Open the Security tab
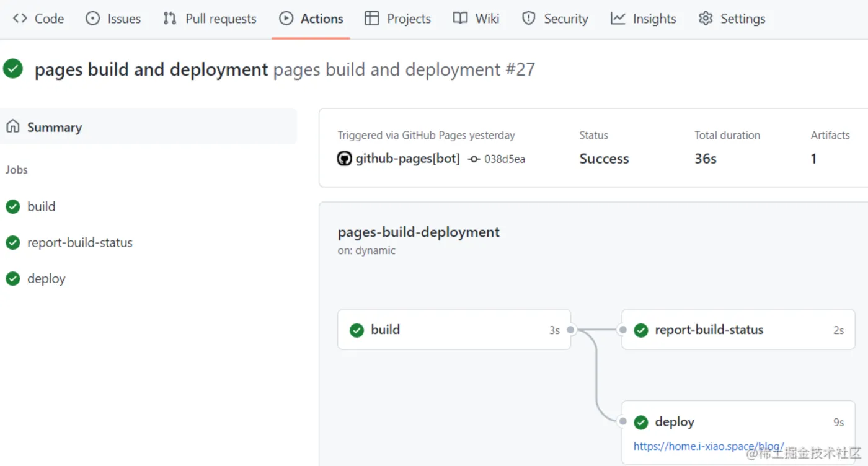The width and height of the screenshot is (868, 466). (x=555, y=19)
